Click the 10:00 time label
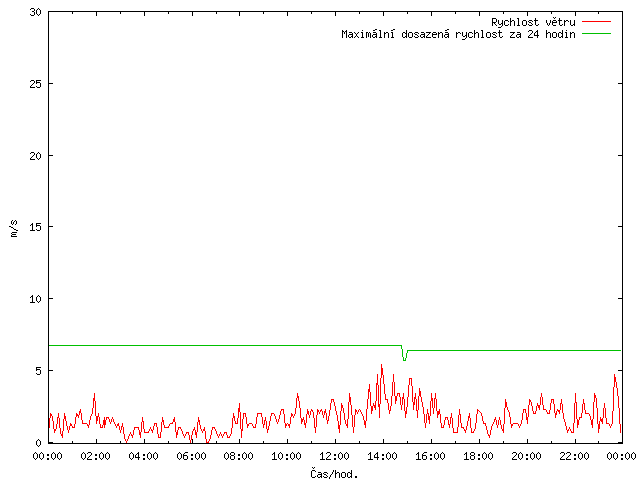Image resolution: width=640 pixels, height=480 pixels. tap(287, 456)
